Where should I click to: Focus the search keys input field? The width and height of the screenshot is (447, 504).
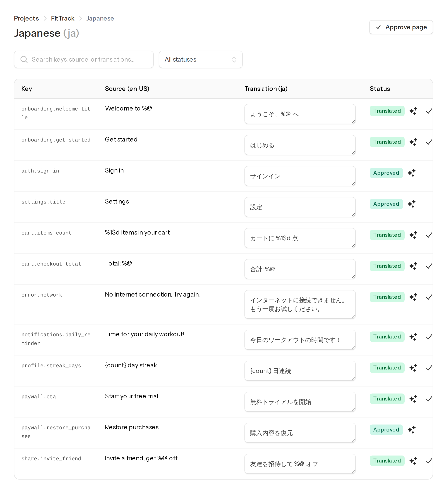point(84,59)
